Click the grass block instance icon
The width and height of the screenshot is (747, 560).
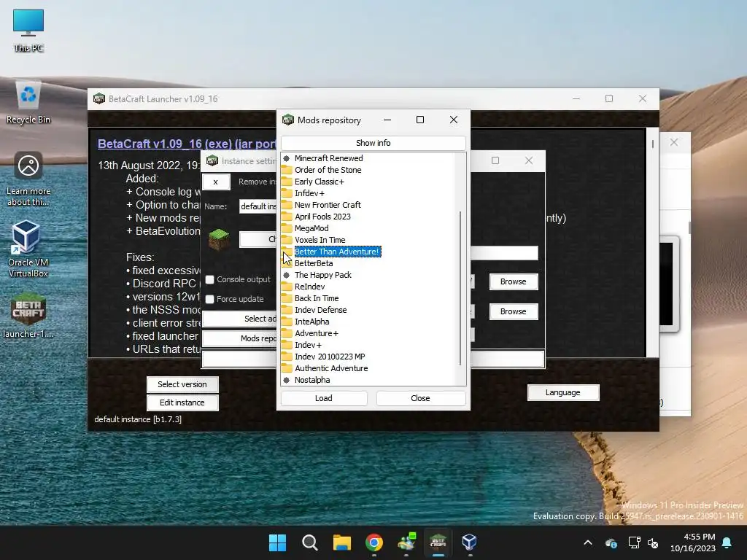(219, 239)
